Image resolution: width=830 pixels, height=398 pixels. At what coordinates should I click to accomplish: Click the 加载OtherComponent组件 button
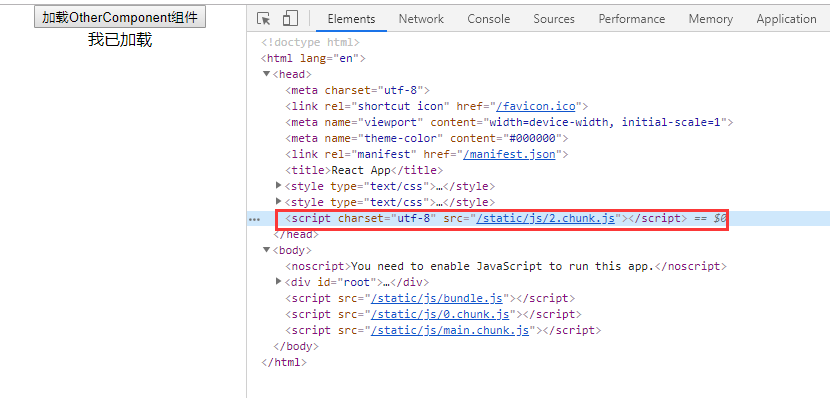click(120, 17)
